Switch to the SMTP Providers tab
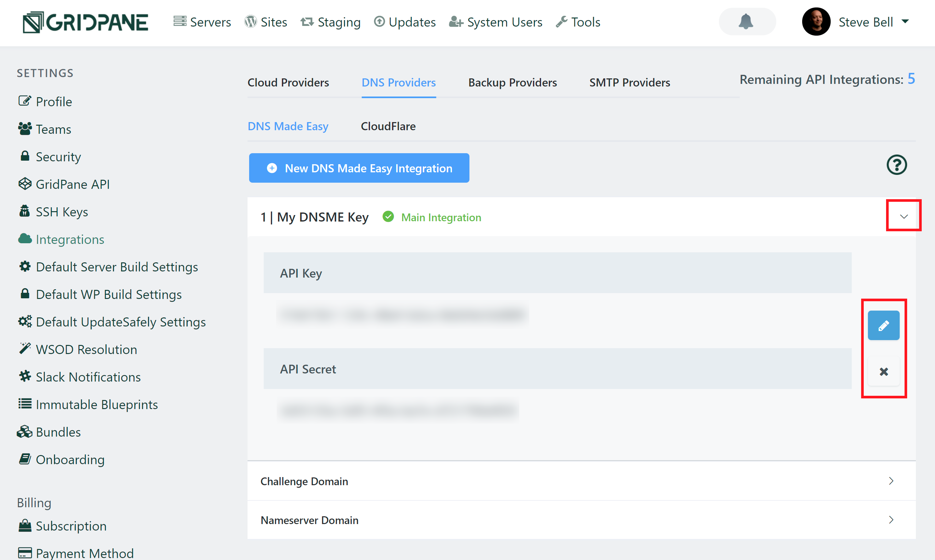Image resolution: width=935 pixels, height=560 pixels. 629,82
